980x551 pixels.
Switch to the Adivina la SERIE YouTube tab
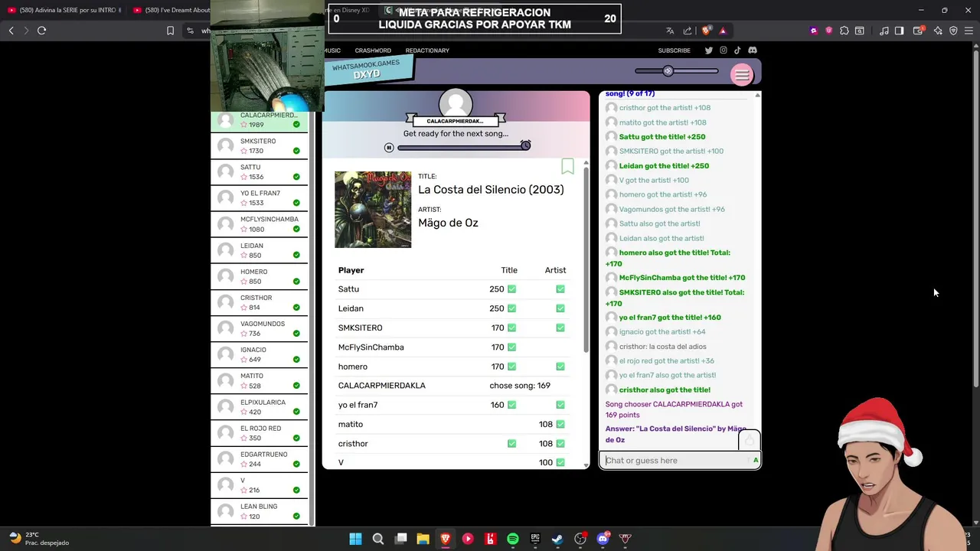pos(65,10)
